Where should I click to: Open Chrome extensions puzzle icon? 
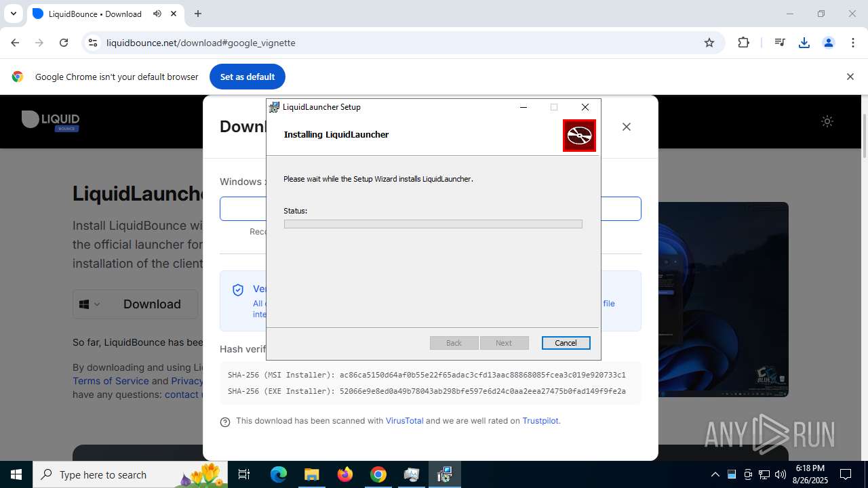click(744, 43)
